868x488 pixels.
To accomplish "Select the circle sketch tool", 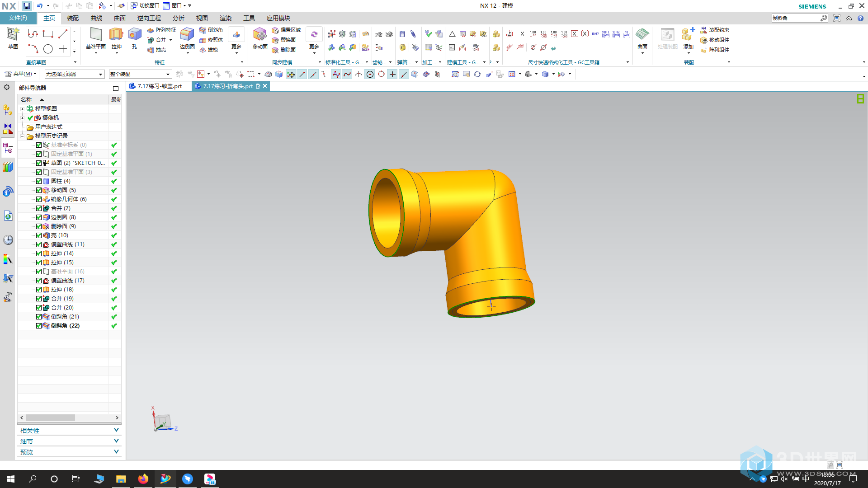I will [x=48, y=49].
